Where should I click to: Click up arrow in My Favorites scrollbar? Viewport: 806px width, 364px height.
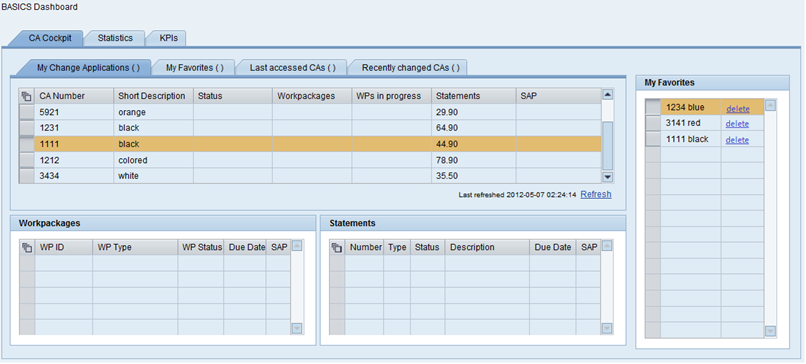(x=770, y=105)
